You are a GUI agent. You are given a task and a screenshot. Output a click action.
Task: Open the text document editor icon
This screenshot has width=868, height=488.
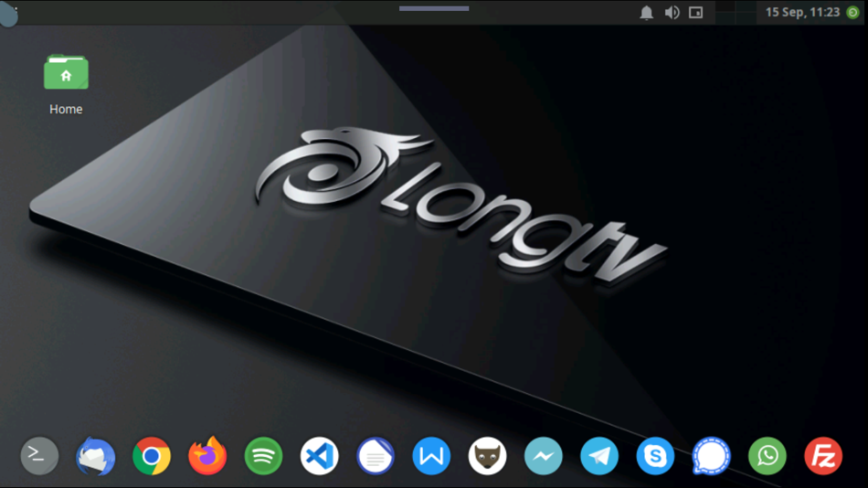pyautogui.click(x=376, y=456)
